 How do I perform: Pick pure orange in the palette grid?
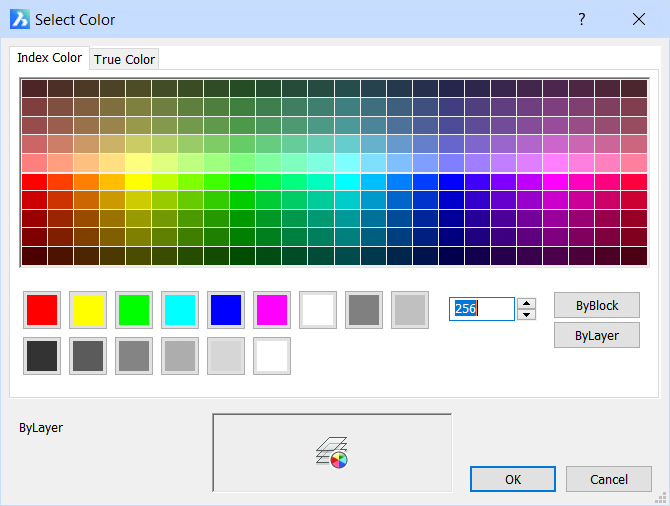[86, 182]
